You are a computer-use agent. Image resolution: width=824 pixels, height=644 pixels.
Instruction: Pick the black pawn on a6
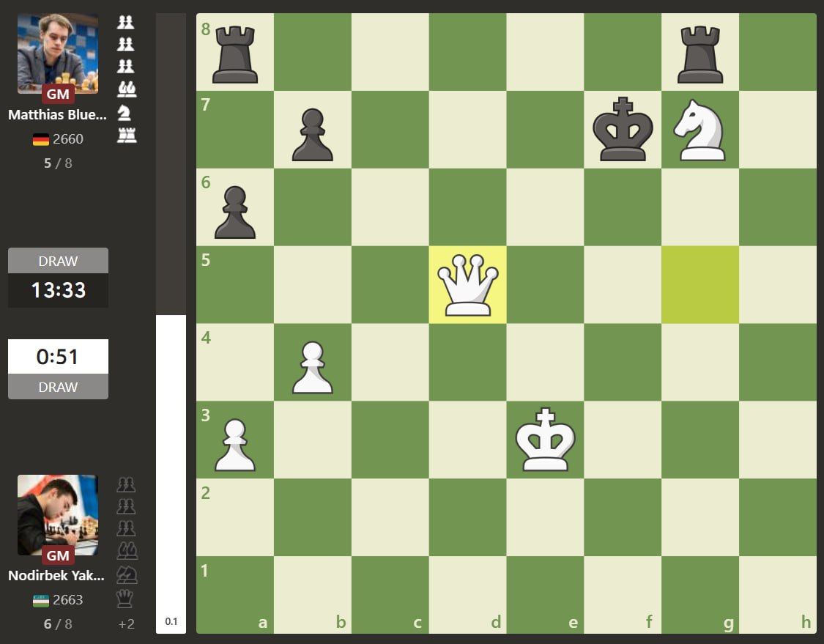235,212
